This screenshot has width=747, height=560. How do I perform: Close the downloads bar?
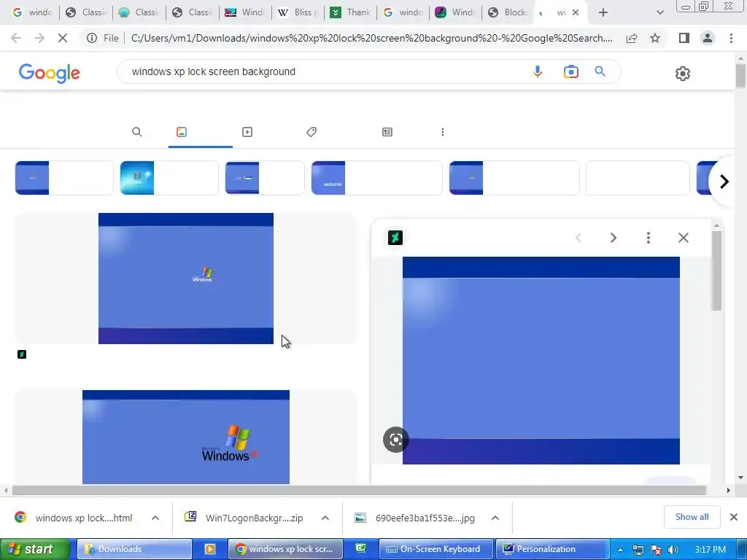pos(734,517)
